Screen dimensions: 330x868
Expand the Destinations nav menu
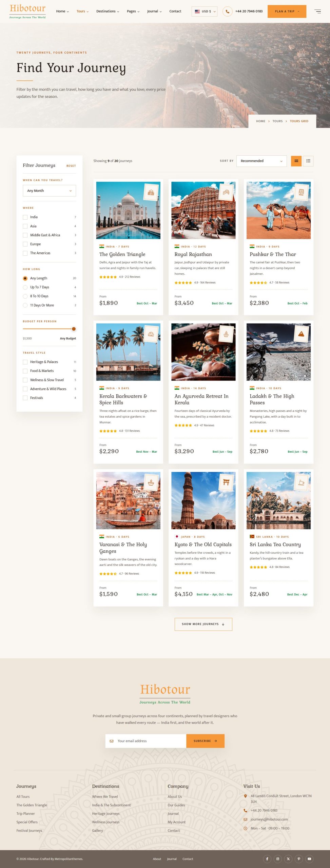pos(108,11)
